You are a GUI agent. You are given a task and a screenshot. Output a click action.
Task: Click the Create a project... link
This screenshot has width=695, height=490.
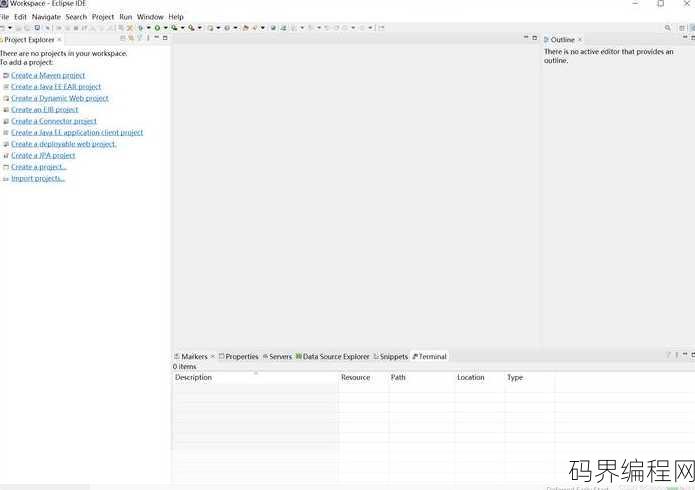(39, 167)
